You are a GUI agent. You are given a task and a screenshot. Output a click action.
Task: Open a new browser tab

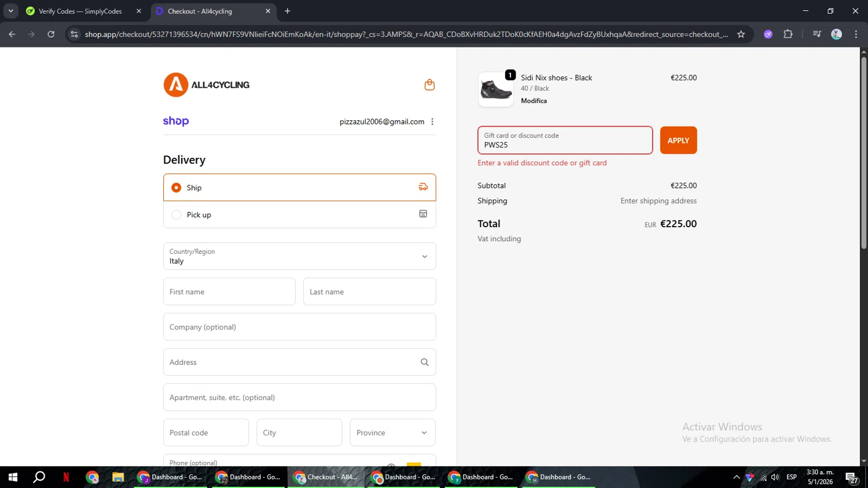[x=288, y=11]
